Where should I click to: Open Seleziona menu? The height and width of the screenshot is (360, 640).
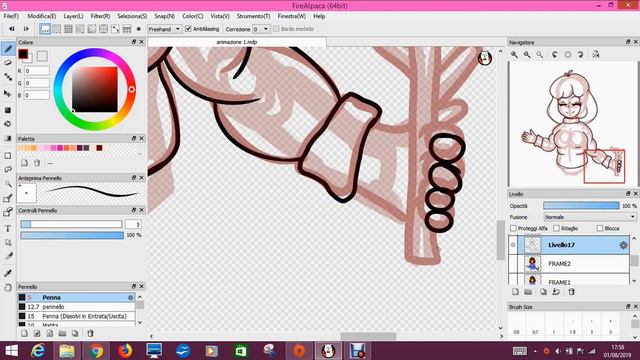click(132, 16)
